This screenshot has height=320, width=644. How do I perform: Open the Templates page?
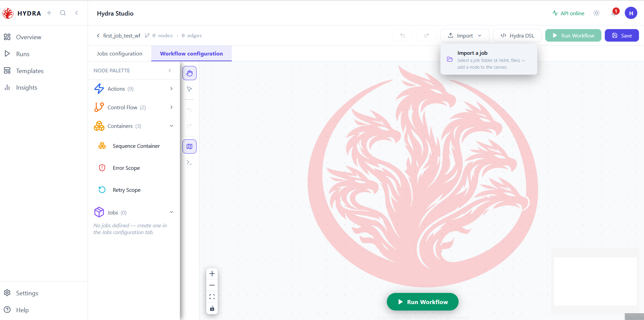point(44,71)
